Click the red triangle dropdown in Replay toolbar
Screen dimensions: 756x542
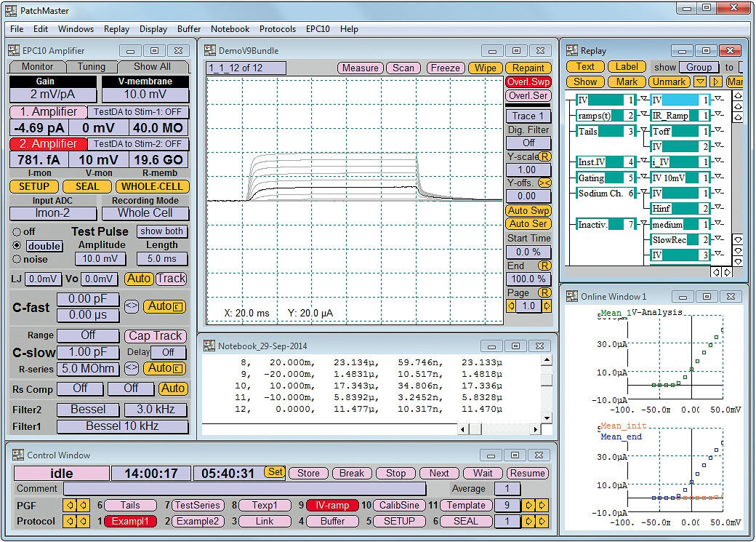(x=699, y=81)
